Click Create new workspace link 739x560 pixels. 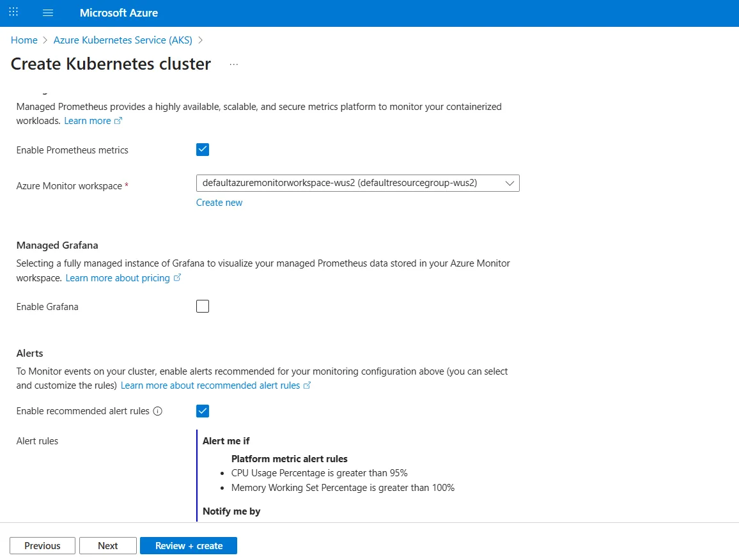219,202
